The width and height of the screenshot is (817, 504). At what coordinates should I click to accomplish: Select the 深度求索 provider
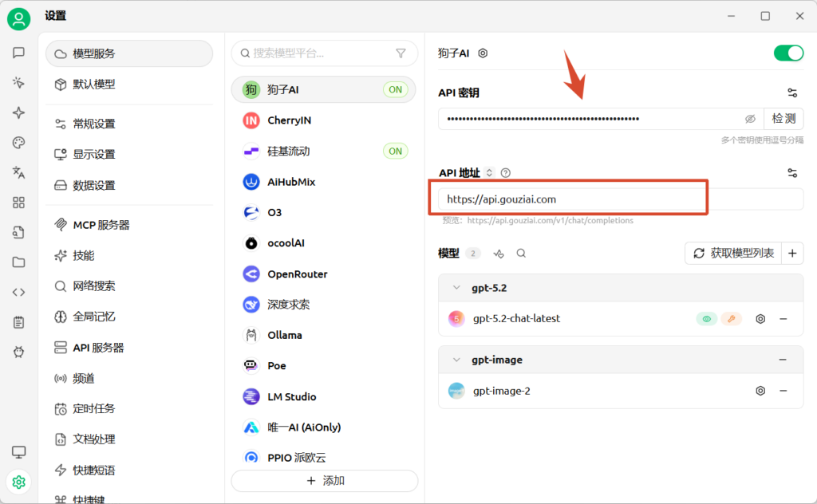tap(324, 305)
